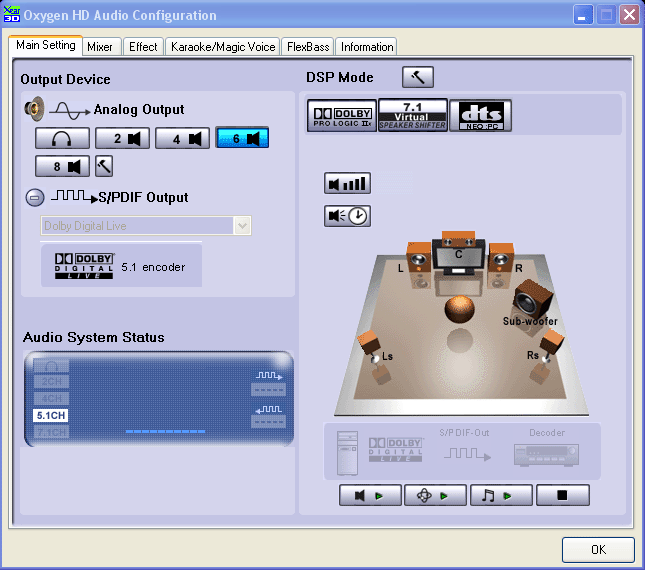Stop the audio test playback

tap(563, 496)
